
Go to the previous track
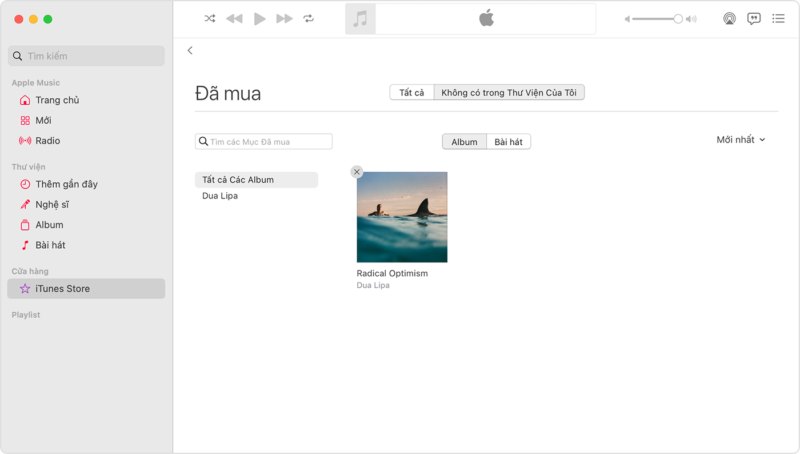[x=234, y=19]
